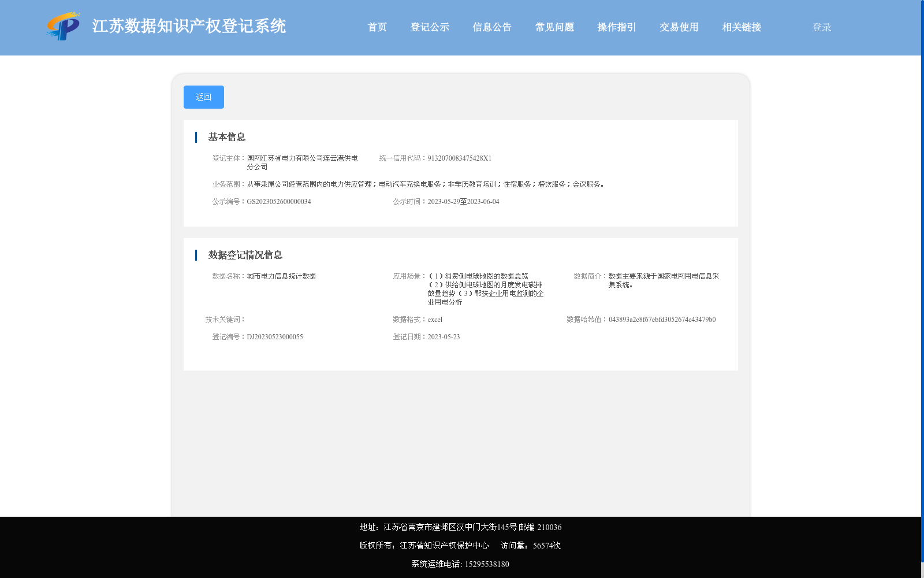Viewport: 924px width, 578px height.
Task: Open 相关链接 in navigation bar
Action: [742, 27]
